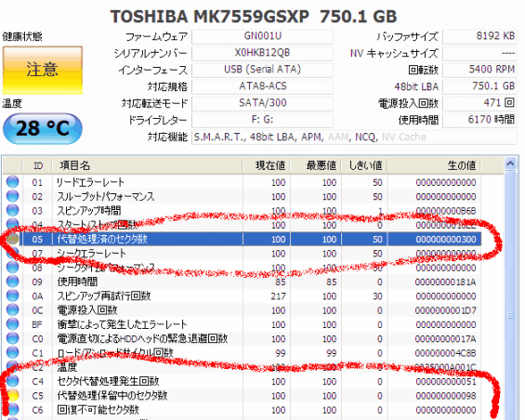
Task: Select the status icon for row 0A
Action: pos(12,295)
